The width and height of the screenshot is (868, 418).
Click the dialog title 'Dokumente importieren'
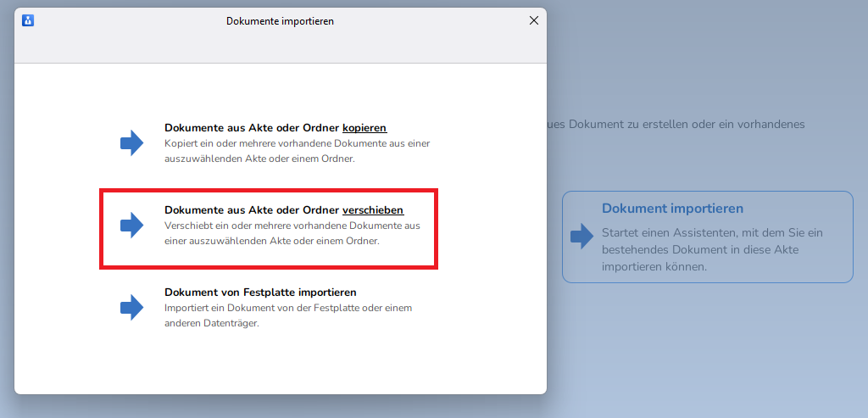(x=280, y=21)
